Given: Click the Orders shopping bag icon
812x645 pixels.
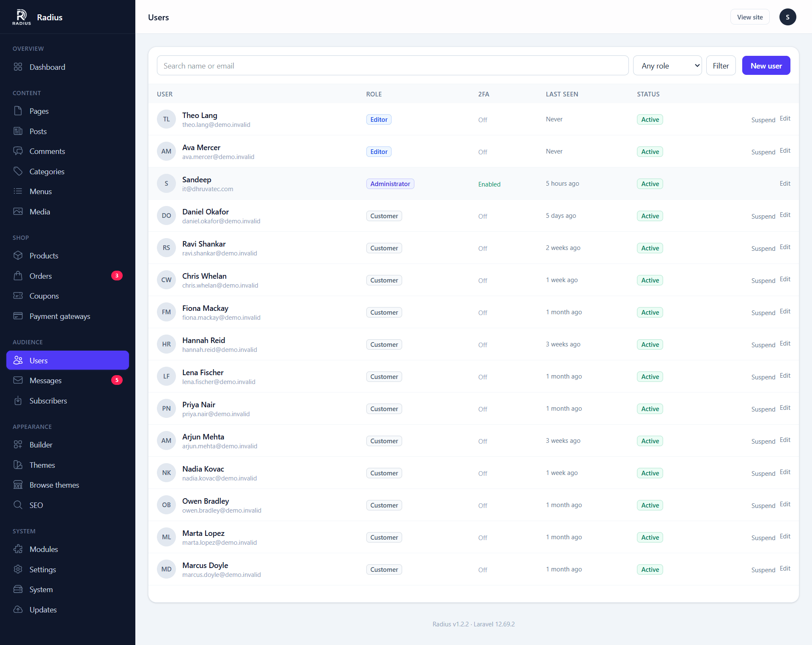Looking at the screenshot, I should [x=18, y=276].
